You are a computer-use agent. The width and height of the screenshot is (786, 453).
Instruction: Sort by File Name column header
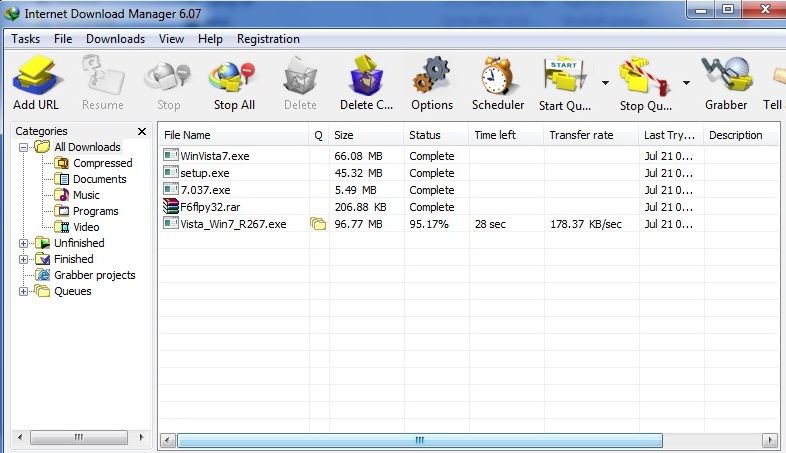coord(234,135)
